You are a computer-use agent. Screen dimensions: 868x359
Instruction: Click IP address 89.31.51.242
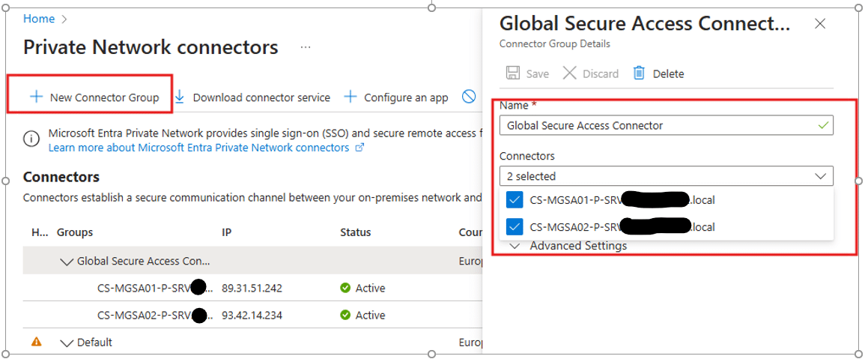[252, 288]
